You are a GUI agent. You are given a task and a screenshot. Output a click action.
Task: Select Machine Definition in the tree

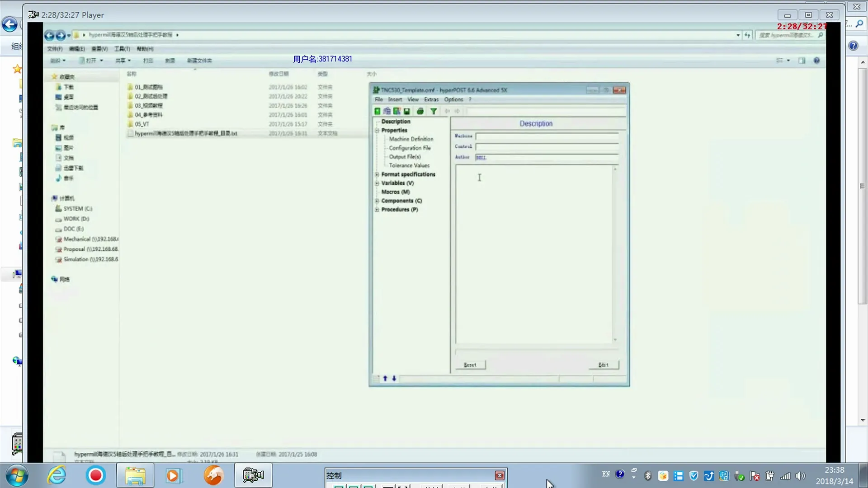411,139
